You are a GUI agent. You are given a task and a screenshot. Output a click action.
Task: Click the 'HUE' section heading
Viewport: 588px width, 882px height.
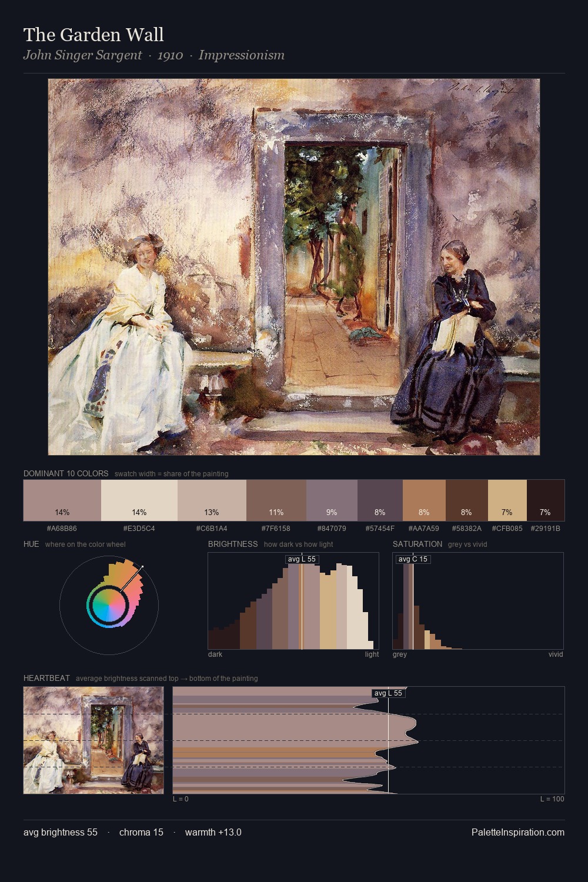(31, 544)
